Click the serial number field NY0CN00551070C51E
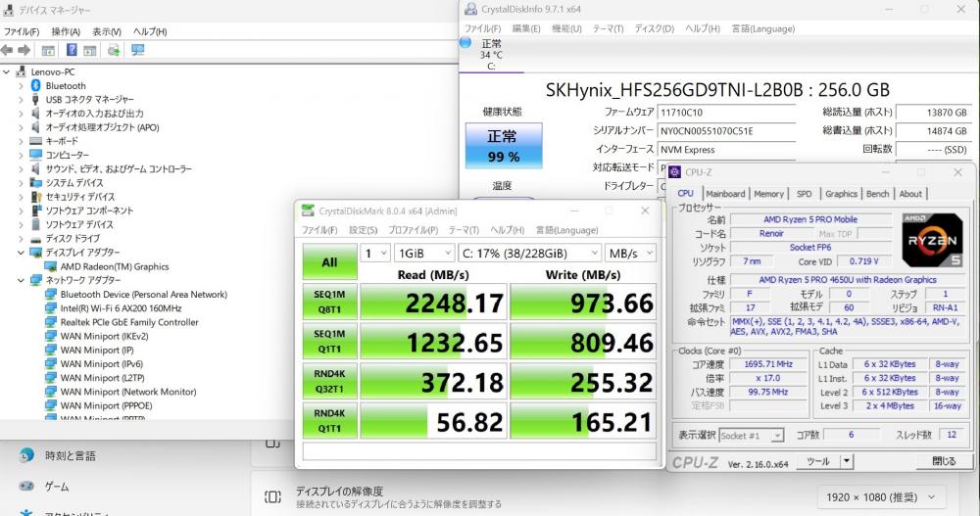This screenshot has height=516, width=980. 727,131
